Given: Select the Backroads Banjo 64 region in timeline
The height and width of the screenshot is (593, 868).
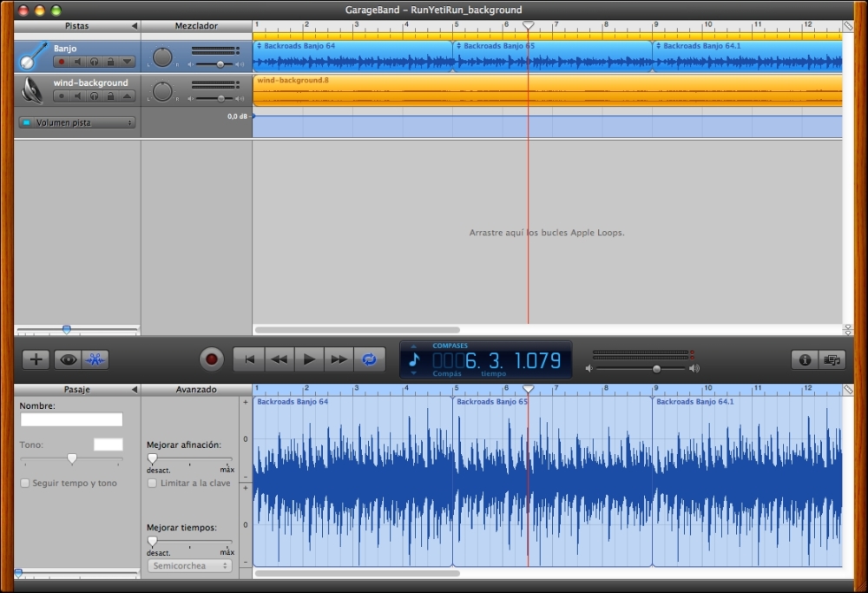Looking at the screenshot, I should coord(352,56).
